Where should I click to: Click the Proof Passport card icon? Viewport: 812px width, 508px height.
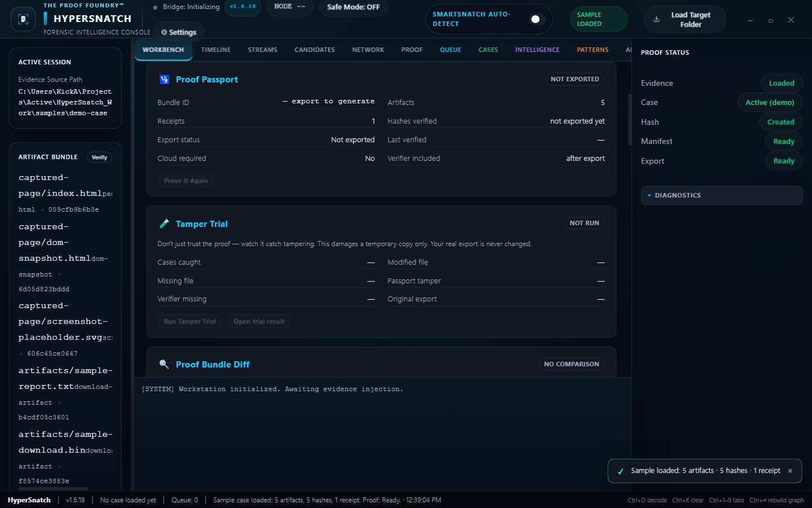[164, 80]
